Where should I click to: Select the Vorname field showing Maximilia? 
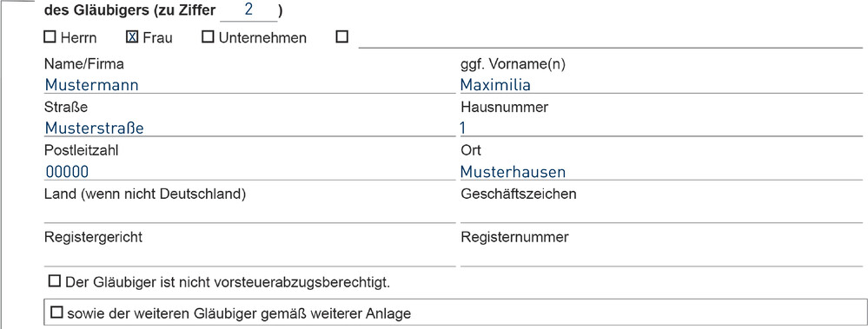pyautogui.click(x=661, y=84)
